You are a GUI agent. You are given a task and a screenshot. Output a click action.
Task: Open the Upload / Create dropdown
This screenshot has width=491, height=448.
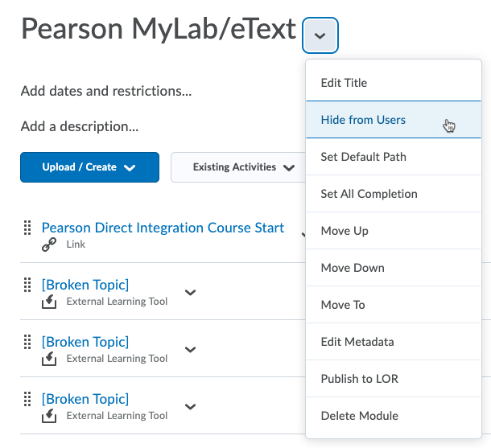(x=89, y=167)
